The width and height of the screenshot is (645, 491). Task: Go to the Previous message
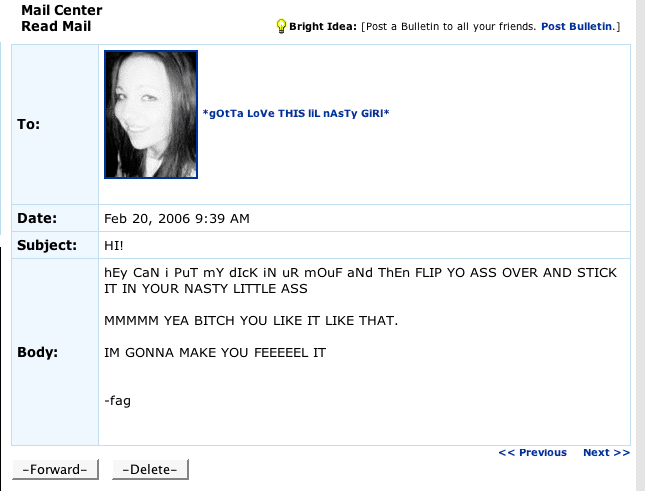click(532, 452)
